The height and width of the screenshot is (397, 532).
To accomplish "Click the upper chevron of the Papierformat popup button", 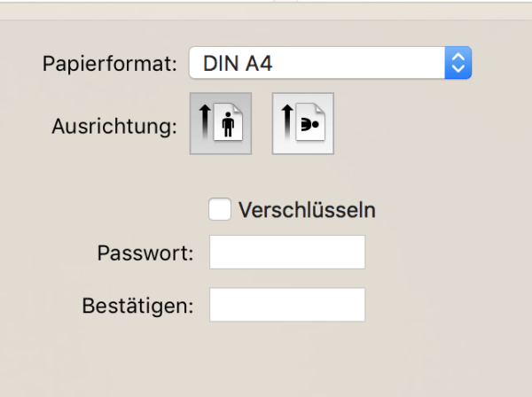I will tap(458, 57).
